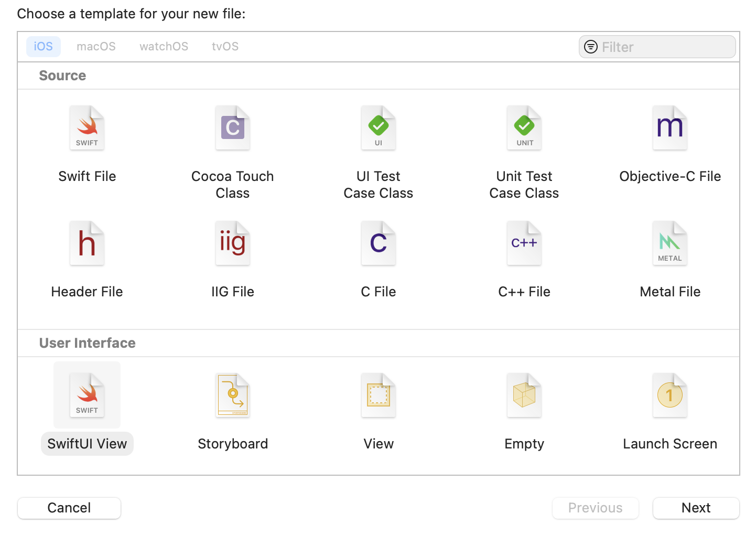Select the SwiftUI View template icon
The height and width of the screenshot is (535, 756).
click(x=87, y=395)
